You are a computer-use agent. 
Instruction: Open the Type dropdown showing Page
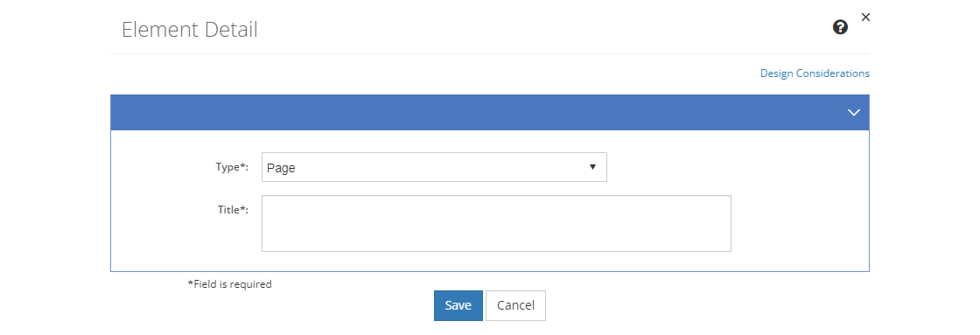click(x=434, y=168)
